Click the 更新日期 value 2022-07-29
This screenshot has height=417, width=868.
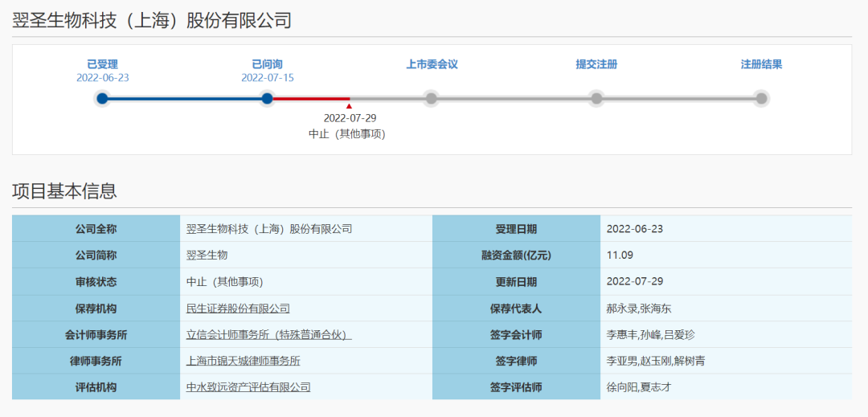[635, 282]
